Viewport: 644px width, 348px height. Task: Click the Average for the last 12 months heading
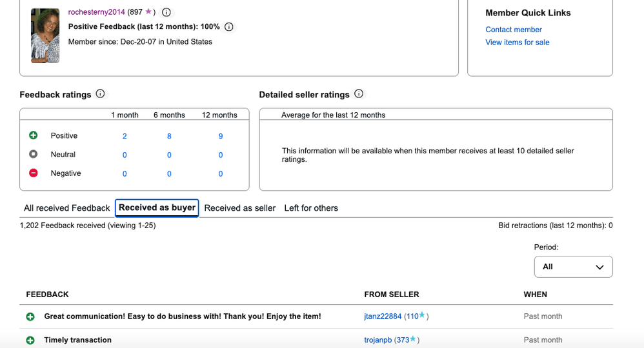(333, 115)
